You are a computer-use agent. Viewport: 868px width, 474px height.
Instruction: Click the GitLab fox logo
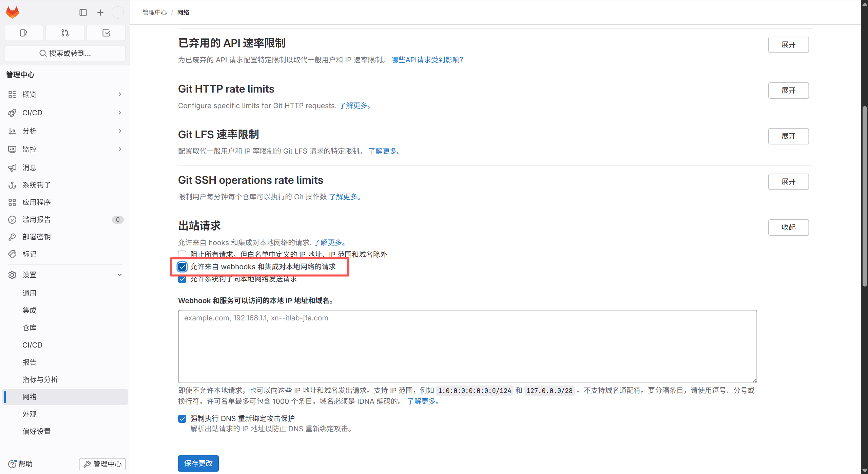[x=13, y=13]
